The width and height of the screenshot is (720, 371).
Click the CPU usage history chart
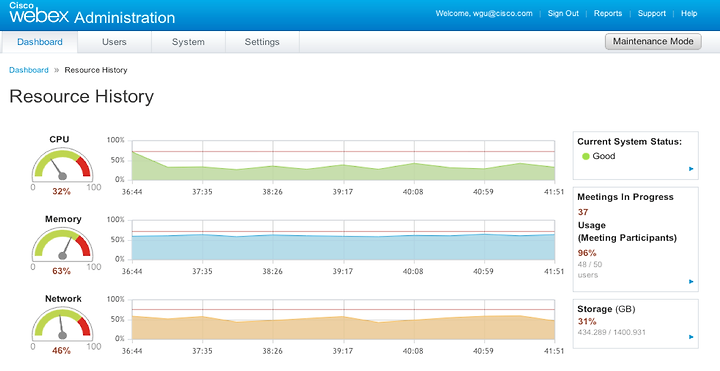coord(343,160)
